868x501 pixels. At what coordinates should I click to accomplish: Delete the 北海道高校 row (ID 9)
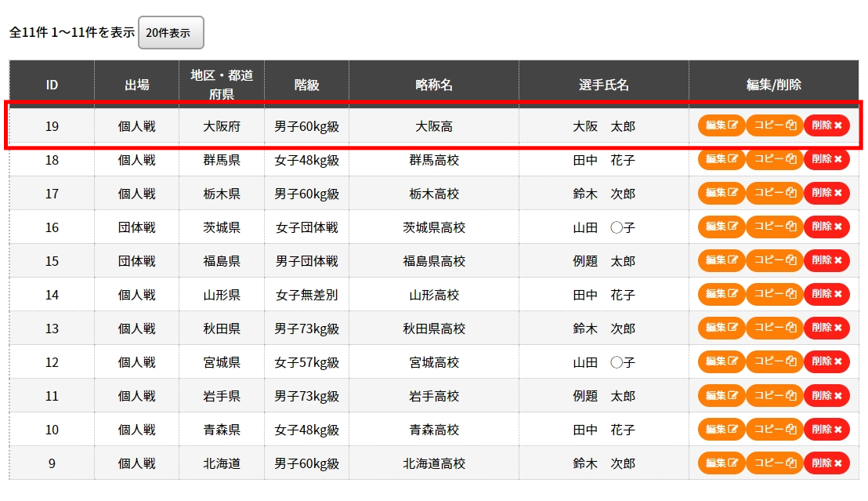coord(826,463)
